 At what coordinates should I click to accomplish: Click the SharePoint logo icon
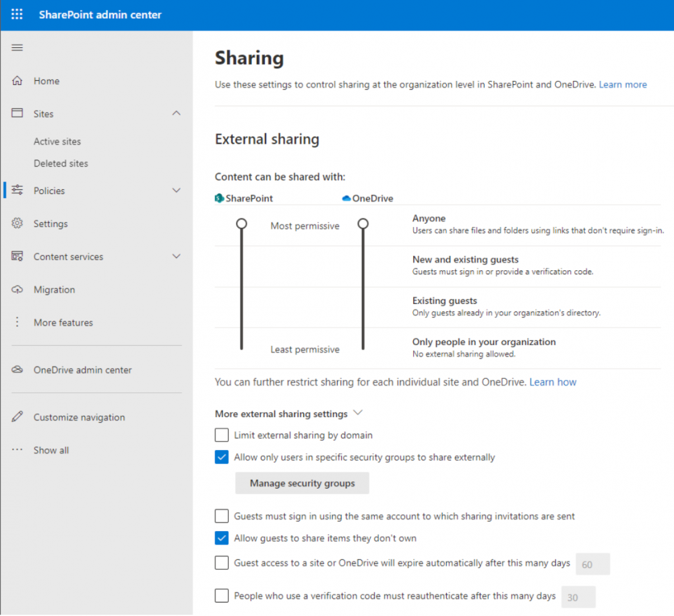219,198
